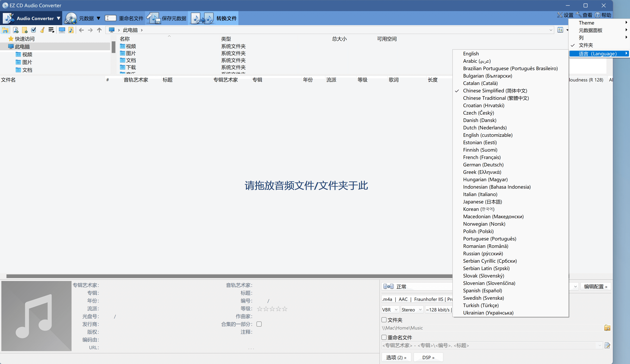The width and height of the screenshot is (630, 364).
Task: Click the playlist icon in toolbar
Action: click(x=51, y=30)
